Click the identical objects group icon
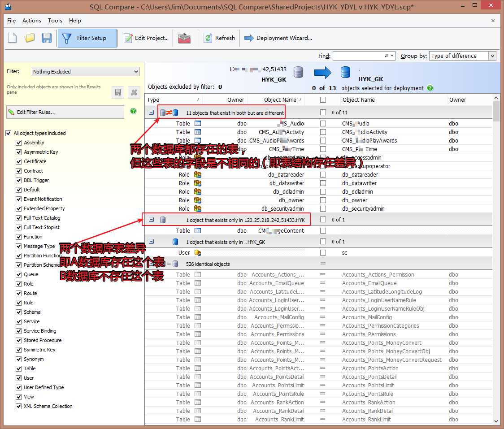Screen dimensions: 504x429 169,264
